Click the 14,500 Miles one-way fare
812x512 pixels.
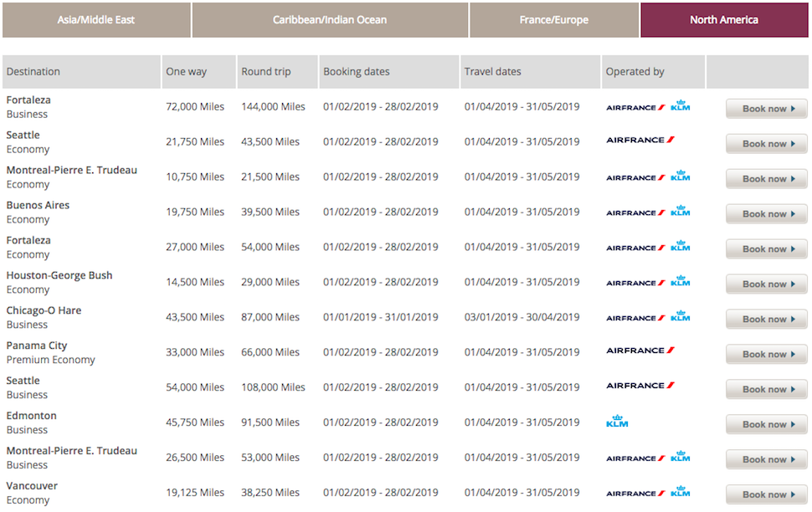tap(195, 282)
